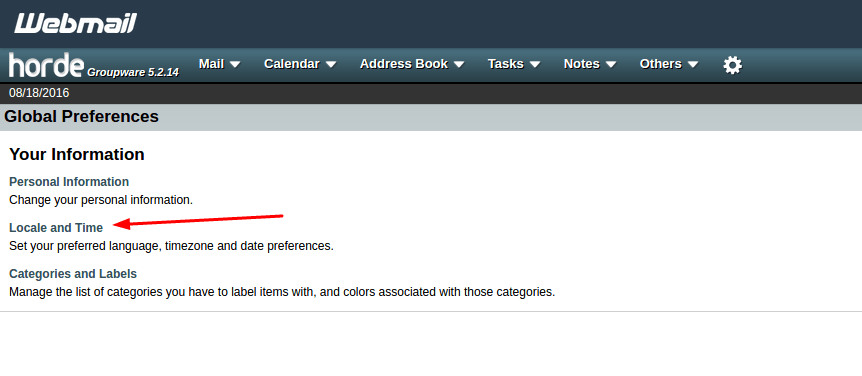This screenshot has height=376, width=862.
Task: Expand the arrow beside Calendar
Action: [x=330, y=64]
